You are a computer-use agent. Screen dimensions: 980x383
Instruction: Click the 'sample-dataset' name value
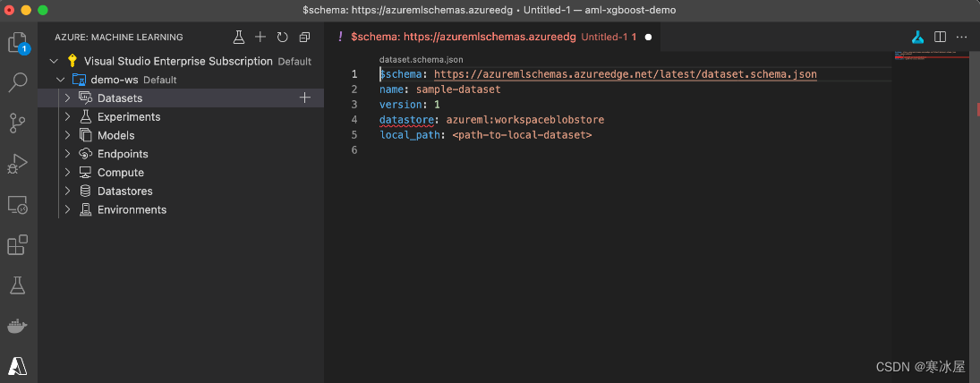pos(458,89)
